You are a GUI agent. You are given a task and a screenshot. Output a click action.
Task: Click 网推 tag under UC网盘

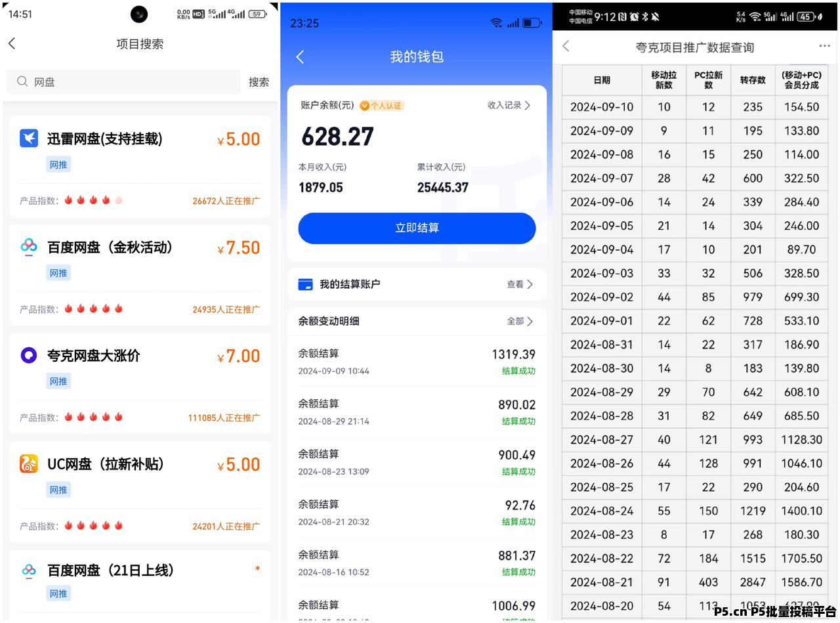click(58, 490)
